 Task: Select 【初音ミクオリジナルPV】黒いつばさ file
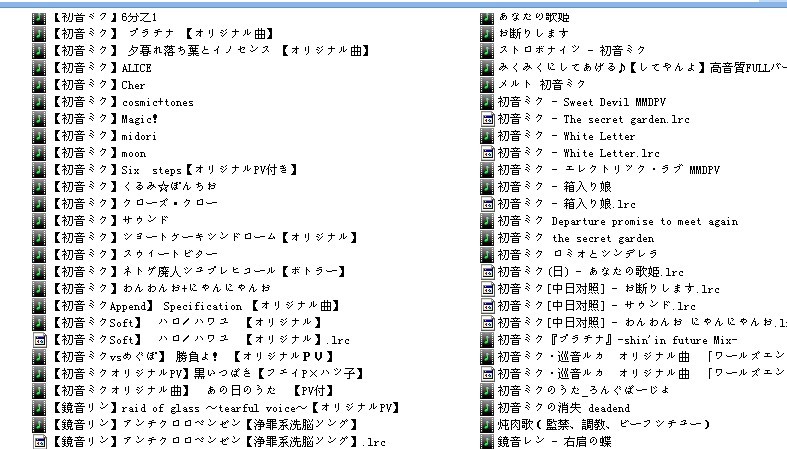[x=208, y=373]
